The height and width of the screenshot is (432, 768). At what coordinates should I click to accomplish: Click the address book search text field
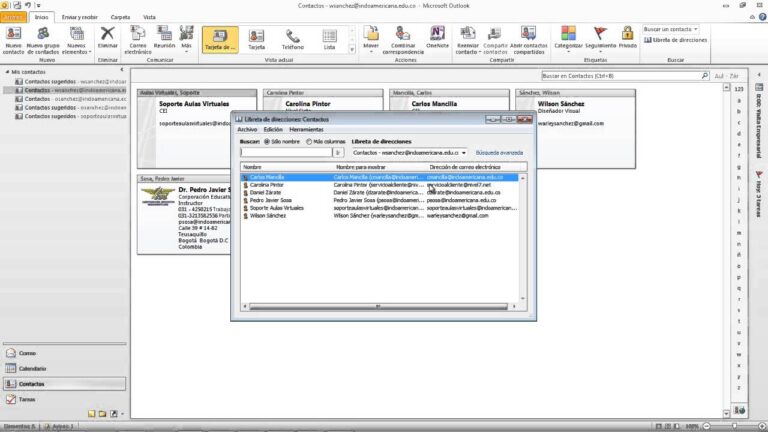(x=286, y=152)
